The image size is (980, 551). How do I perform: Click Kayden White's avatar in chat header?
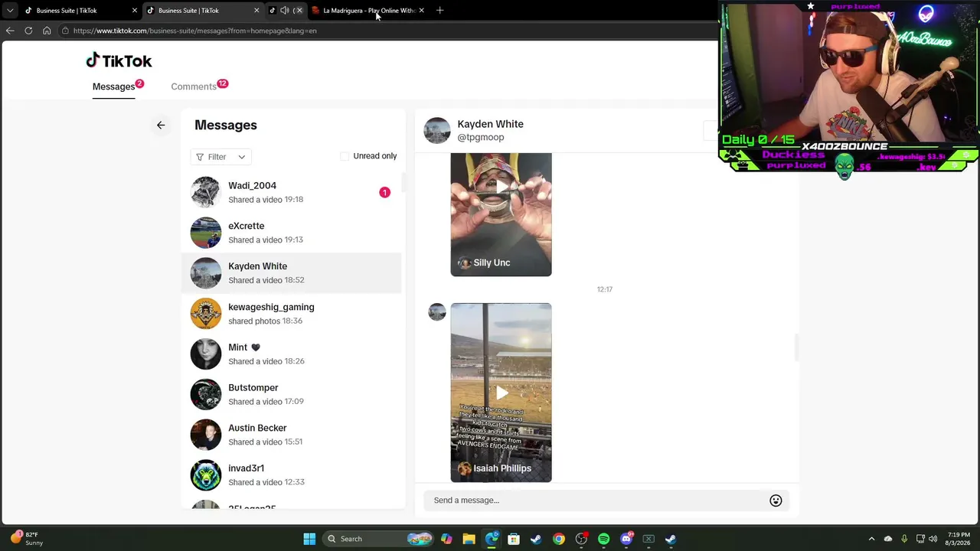437,131
